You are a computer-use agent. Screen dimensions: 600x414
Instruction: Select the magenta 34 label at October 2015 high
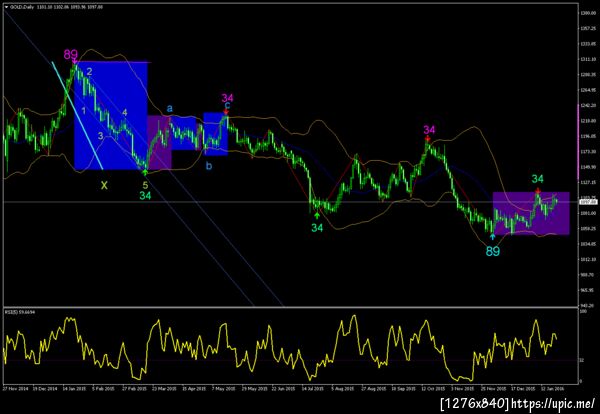[429, 130]
